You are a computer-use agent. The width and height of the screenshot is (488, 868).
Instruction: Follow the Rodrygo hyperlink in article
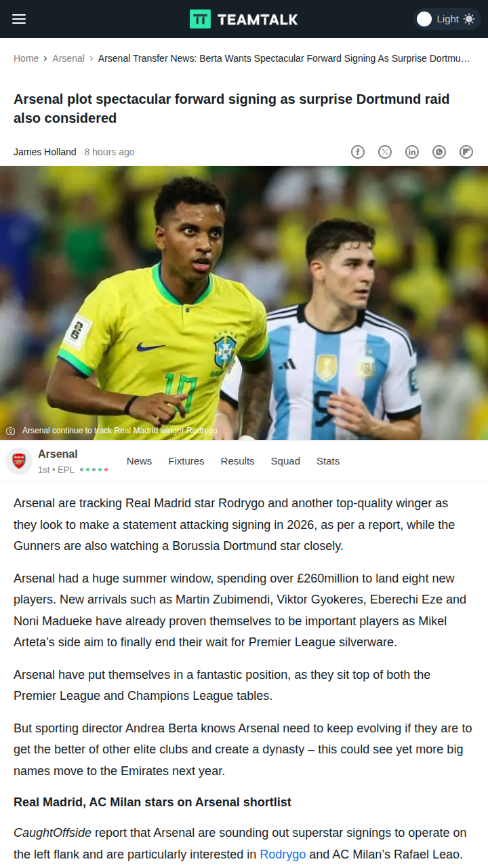click(x=283, y=854)
